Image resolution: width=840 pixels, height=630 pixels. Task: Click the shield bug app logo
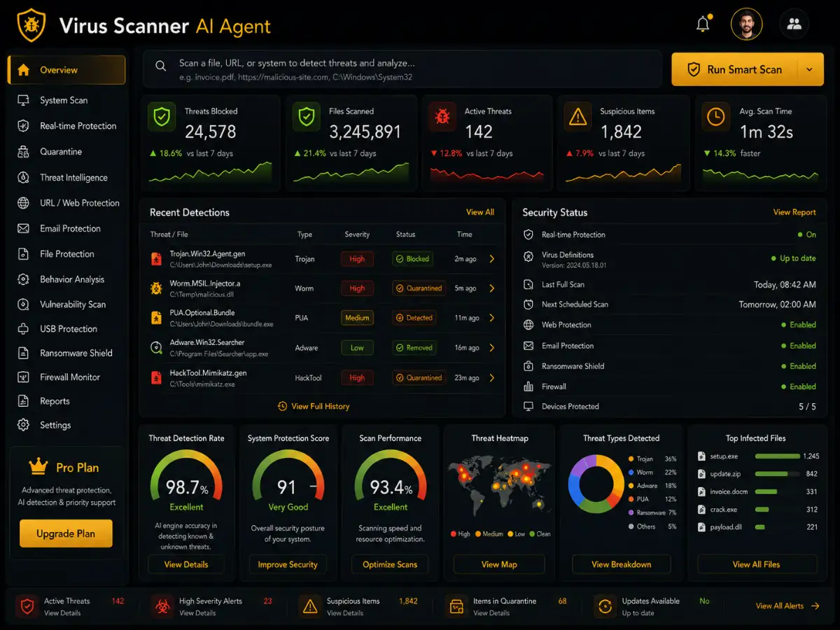[31, 25]
